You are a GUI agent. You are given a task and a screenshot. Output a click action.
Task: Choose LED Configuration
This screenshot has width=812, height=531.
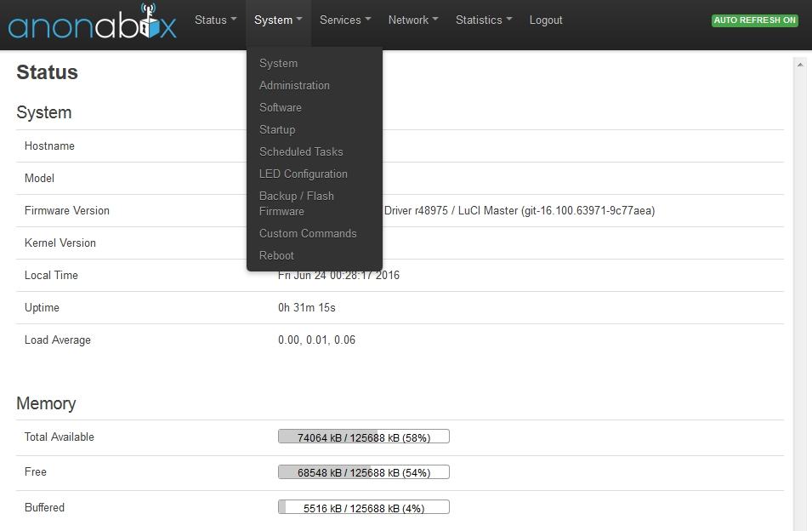304,174
